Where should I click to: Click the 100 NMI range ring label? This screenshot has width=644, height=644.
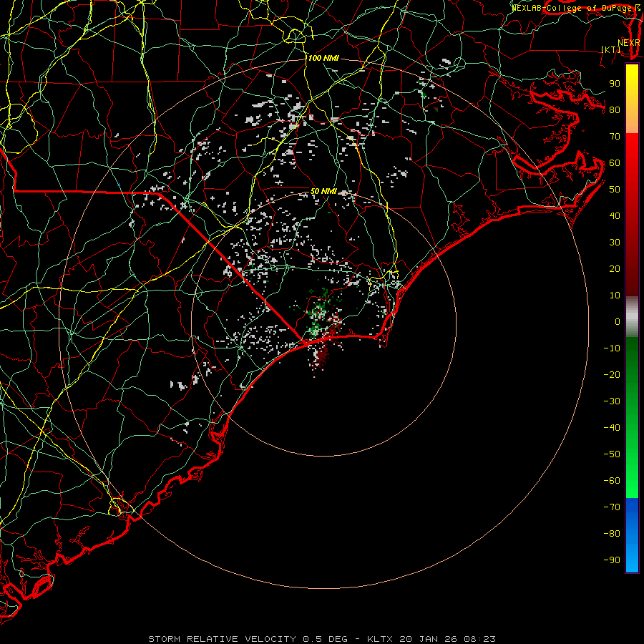point(323,59)
